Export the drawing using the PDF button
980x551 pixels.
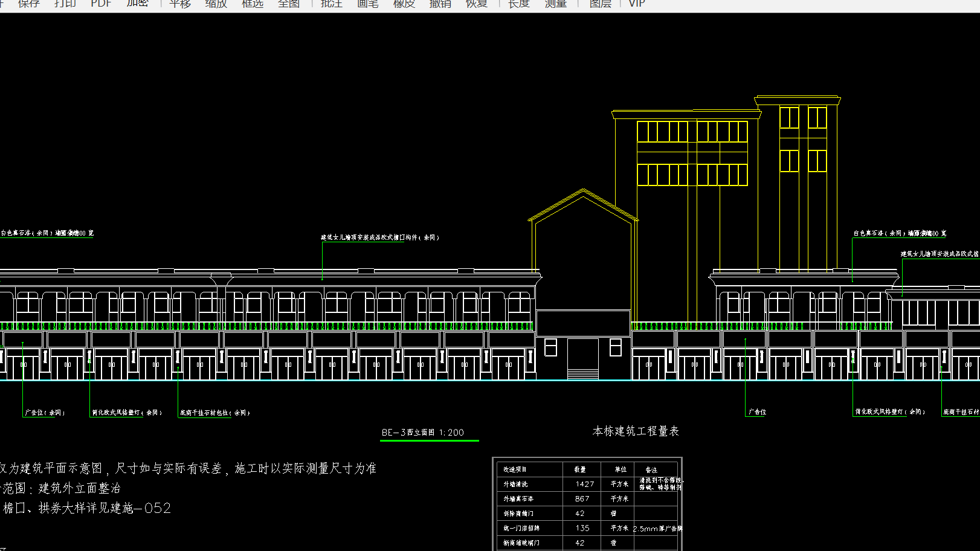(x=101, y=4)
